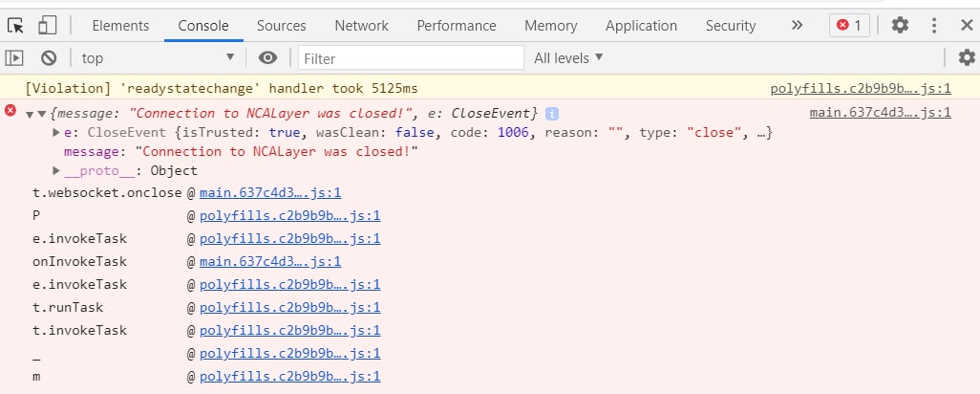Image resolution: width=980 pixels, height=394 pixels.
Task: Select the Console tab
Action: (203, 26)
